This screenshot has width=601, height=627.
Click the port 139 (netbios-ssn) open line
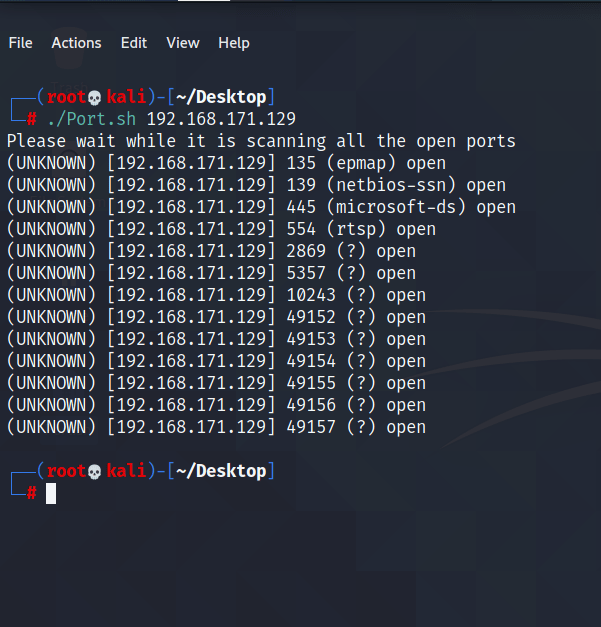click(x=256, y=185)
